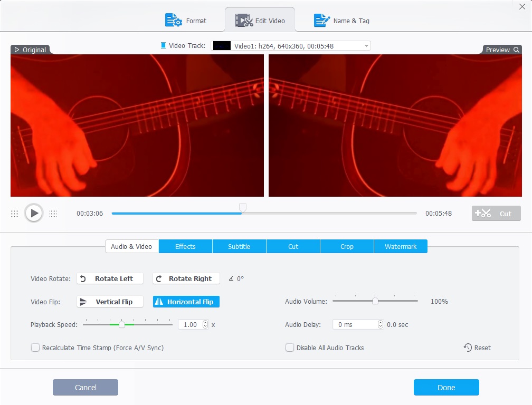Cancel the video edits
The image size is (532, 405).
[x=85, y=387]
